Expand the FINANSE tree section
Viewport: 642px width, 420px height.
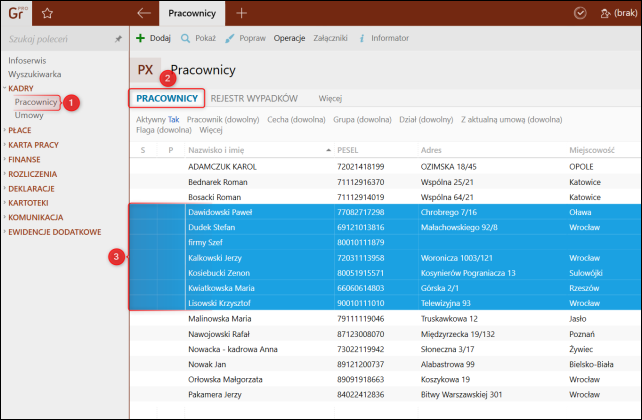tap(24, 158)
